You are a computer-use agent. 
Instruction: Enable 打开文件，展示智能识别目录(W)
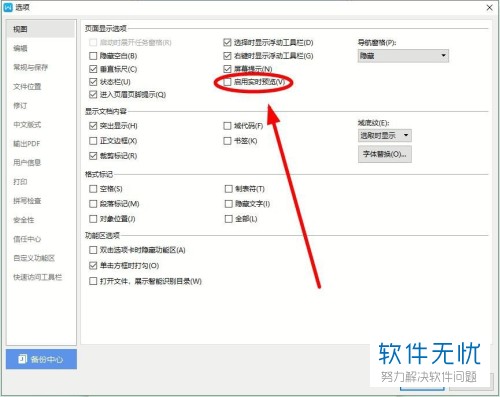[x=93, y=281]
